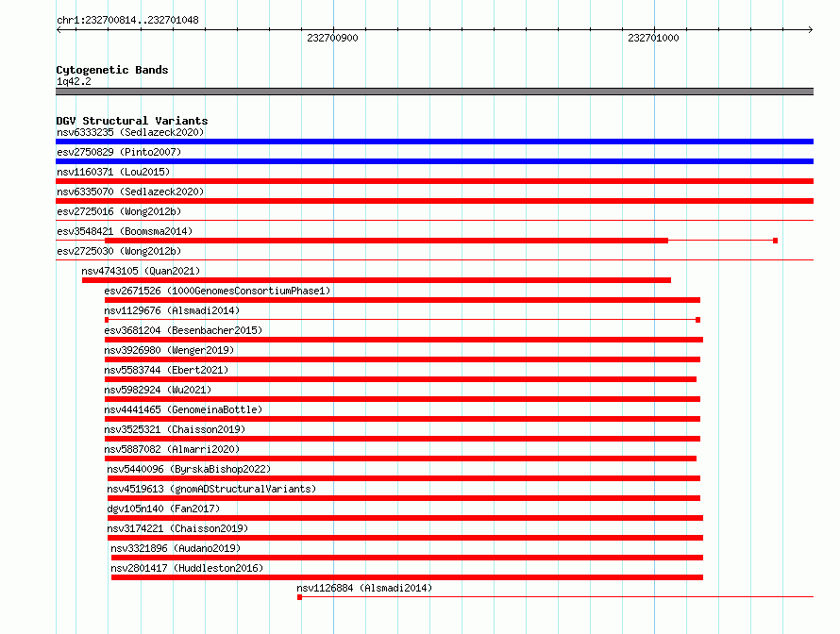Click the right arrowhead of the ruler

click(x=811, y=29)
